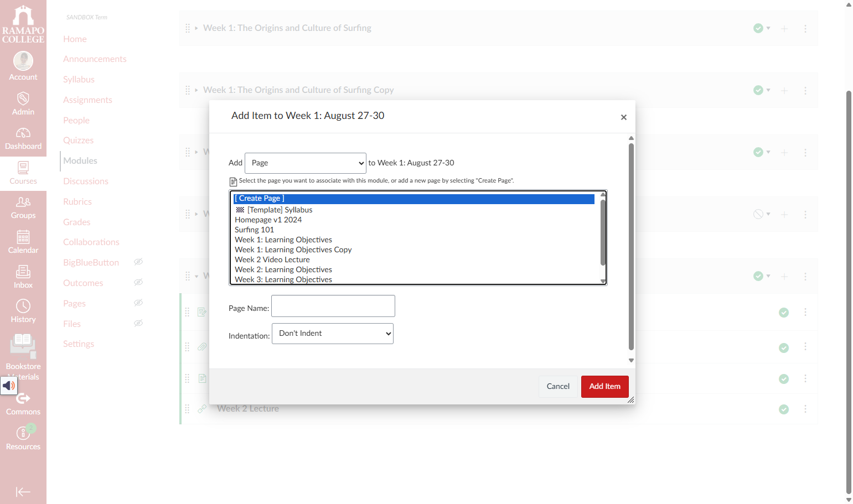Click the Cancel button
The image size is (853, 504).
pos(558,387)
